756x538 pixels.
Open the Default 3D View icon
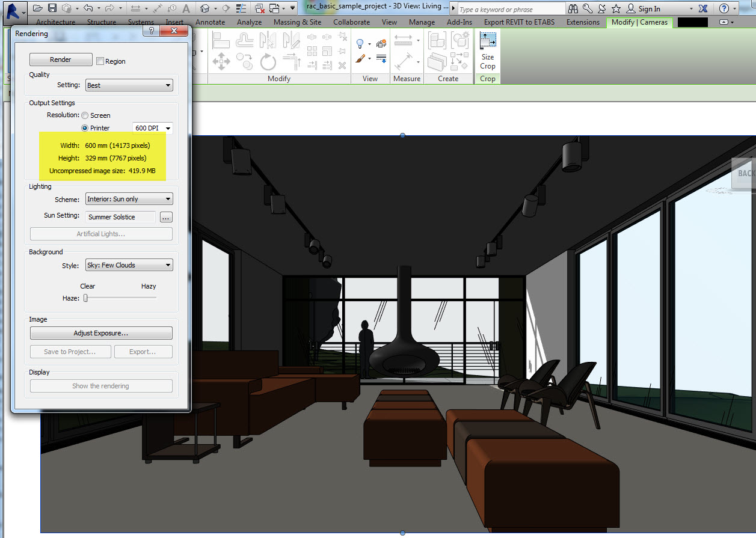204,8
